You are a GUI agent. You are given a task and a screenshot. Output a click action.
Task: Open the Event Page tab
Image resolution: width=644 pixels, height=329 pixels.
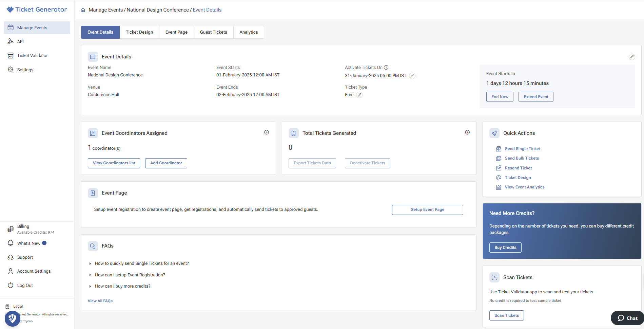click(x=176, y=32)
